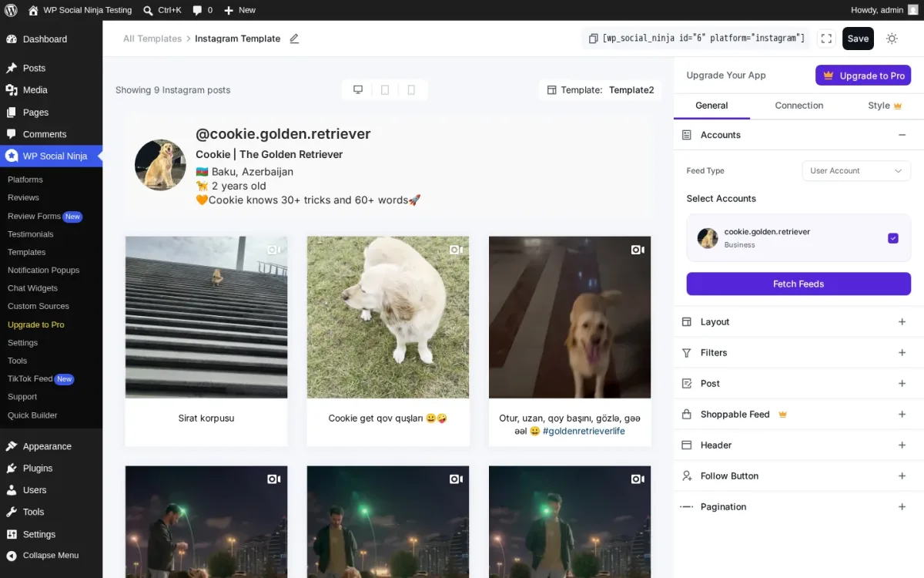
Task: Click the crown icon beside Shoppable Feed
Action: (783, 414)
